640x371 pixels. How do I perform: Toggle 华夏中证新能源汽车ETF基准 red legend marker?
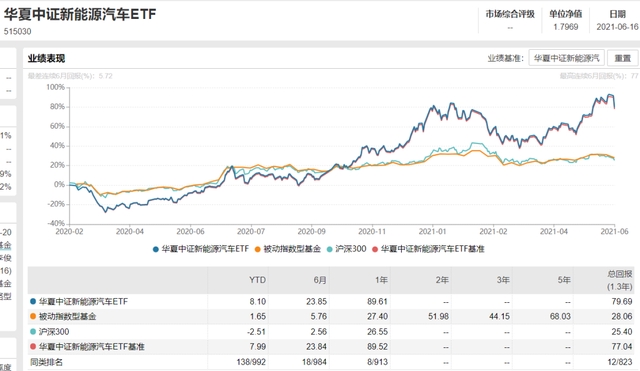[375, 249]
